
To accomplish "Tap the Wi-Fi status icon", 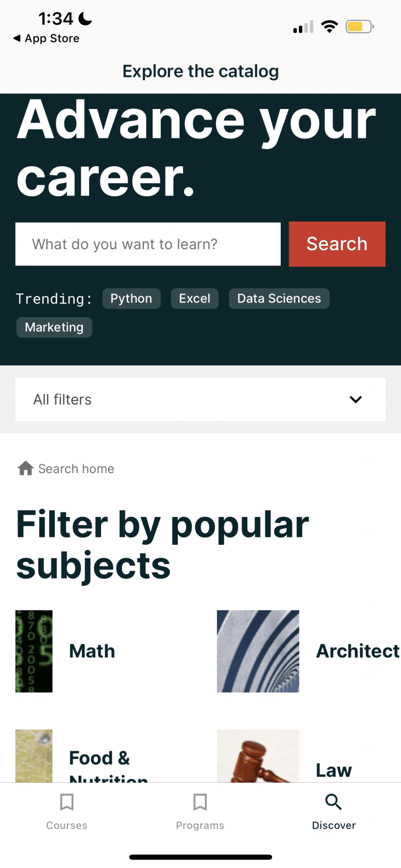I will tap(329, 27).
